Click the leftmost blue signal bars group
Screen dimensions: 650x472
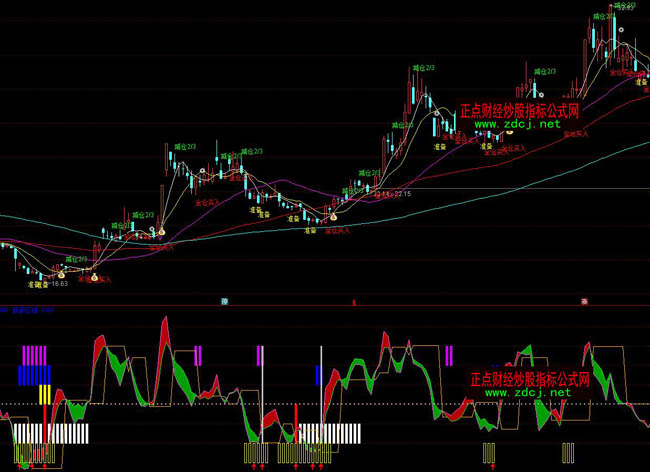(x=34, y=374)
